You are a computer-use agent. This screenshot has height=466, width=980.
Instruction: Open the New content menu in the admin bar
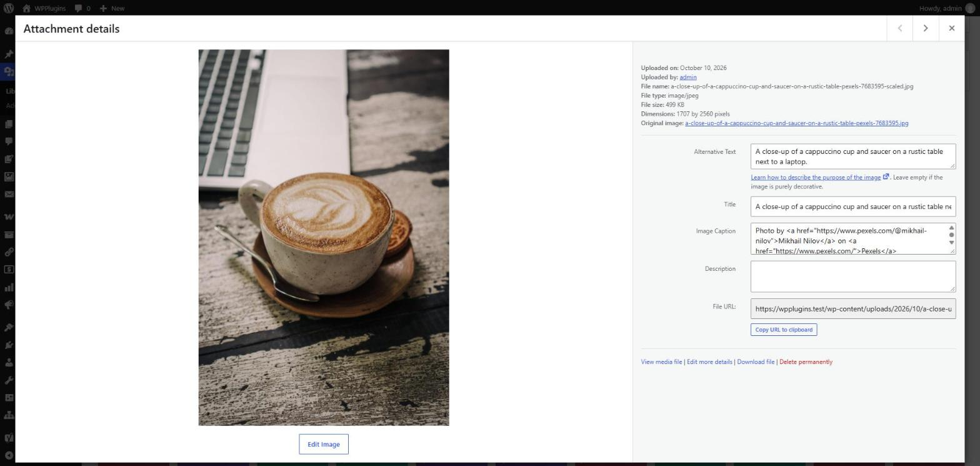112,8
